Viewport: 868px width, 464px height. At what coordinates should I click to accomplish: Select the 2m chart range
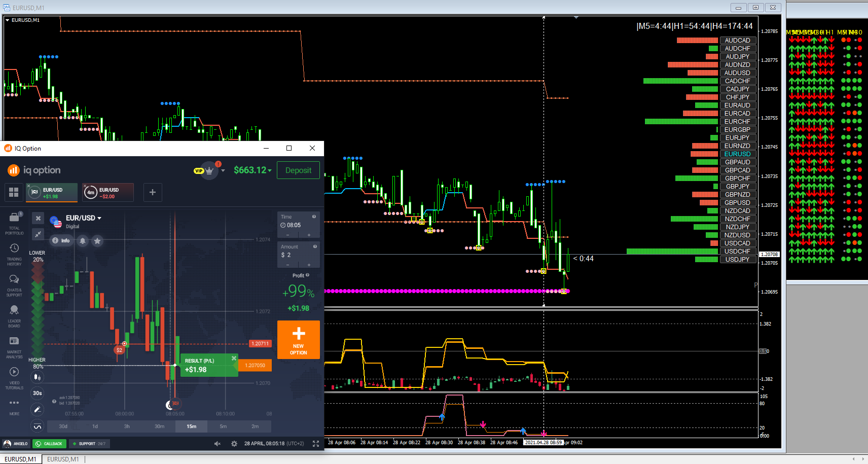(255, 426)
